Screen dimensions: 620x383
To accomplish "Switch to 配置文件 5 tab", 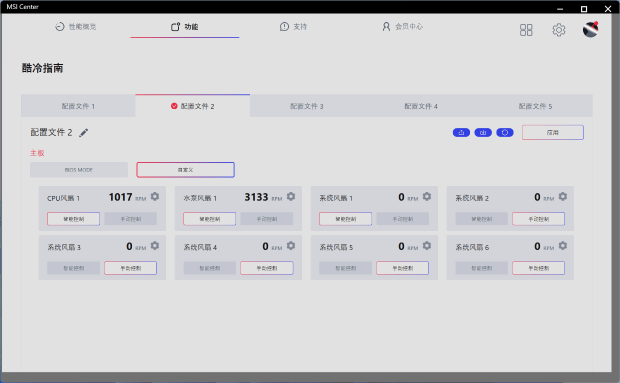I will coord(535,106).
